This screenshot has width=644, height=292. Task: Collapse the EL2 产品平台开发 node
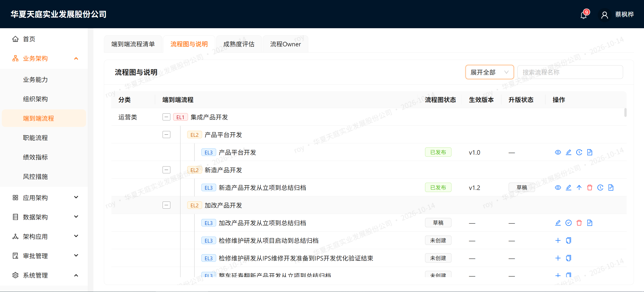166,135
